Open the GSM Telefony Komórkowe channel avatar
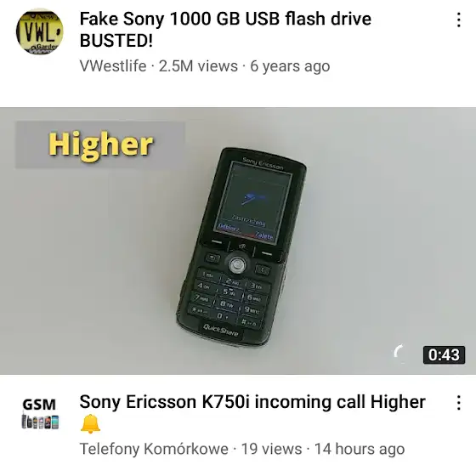The image size is (476, 476). click(40, 413)
